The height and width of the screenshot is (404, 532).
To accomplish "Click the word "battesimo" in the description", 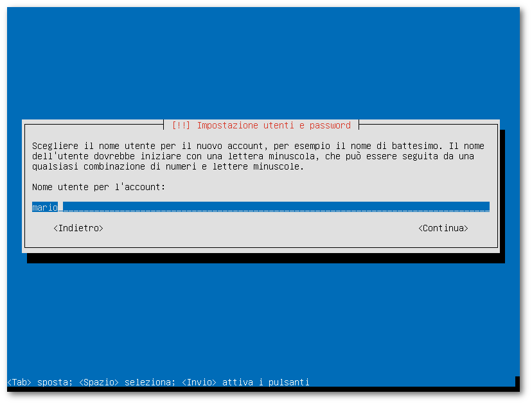I will pos(414,146).
